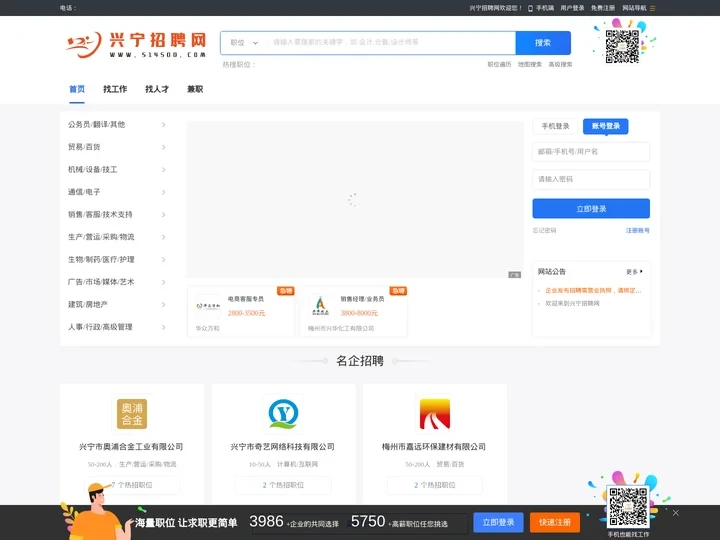Click the bottom-banner QR code 手机也能找工作
Viewport: 720px width, 540px height.
tap(628, 506)
